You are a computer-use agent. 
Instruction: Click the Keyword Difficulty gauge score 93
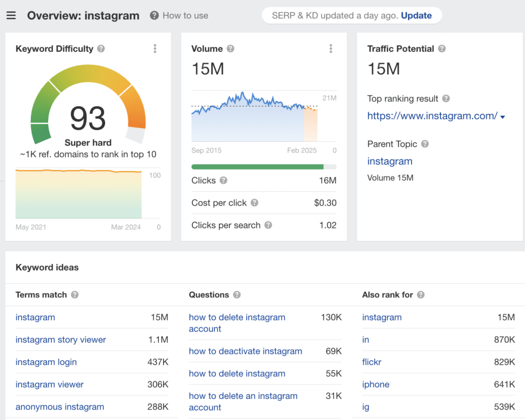tap(88, 118)
